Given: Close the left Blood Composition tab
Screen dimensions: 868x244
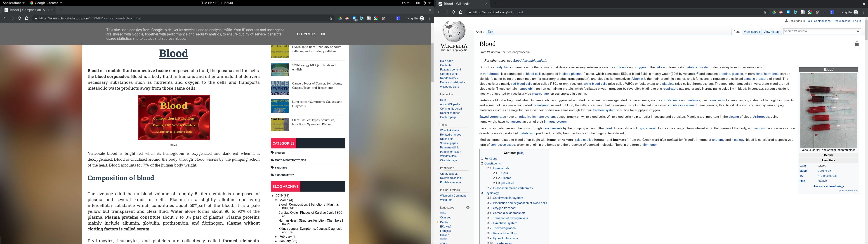Looking at the screenshot, I should (x=52, y=10).
